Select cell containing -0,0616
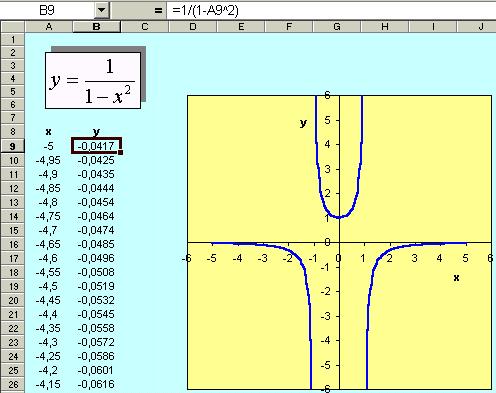This screenshot has height=393, width=496. coord(96,384)
